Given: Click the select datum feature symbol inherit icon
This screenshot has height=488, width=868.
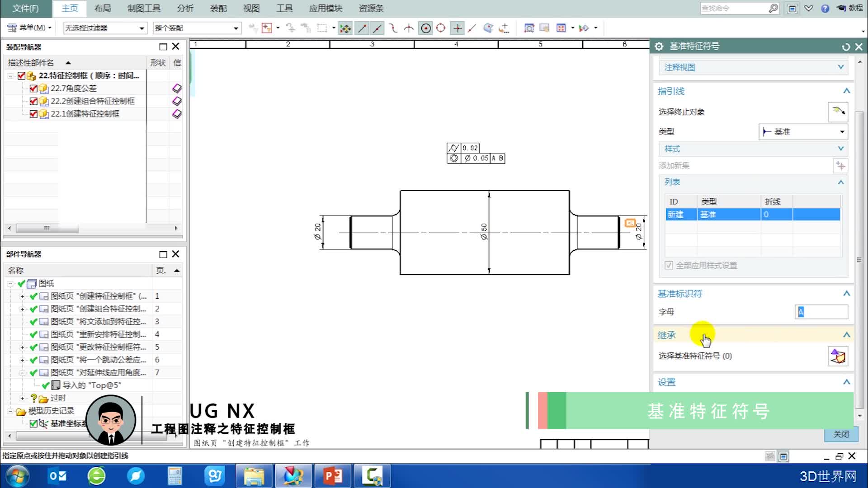Looking at the screenshot, I should pyautogui.click(x=837, y=356).
